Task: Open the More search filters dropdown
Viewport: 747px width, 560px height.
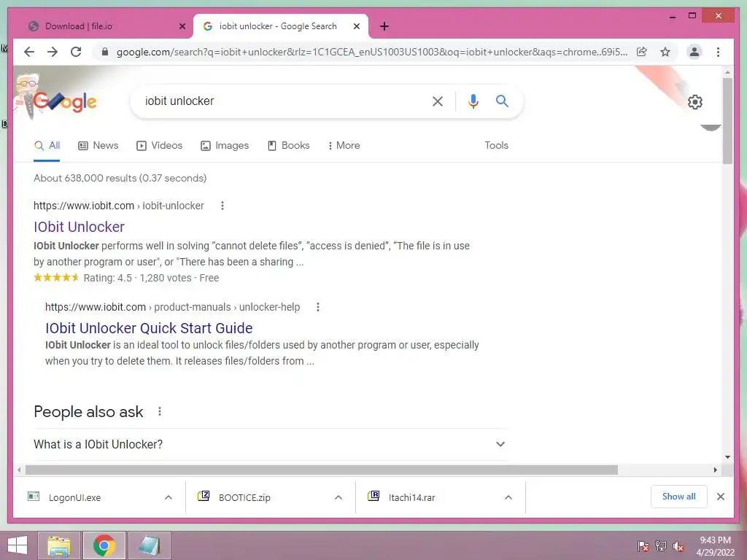Action: pyautogui.click(x=344, y=145)
